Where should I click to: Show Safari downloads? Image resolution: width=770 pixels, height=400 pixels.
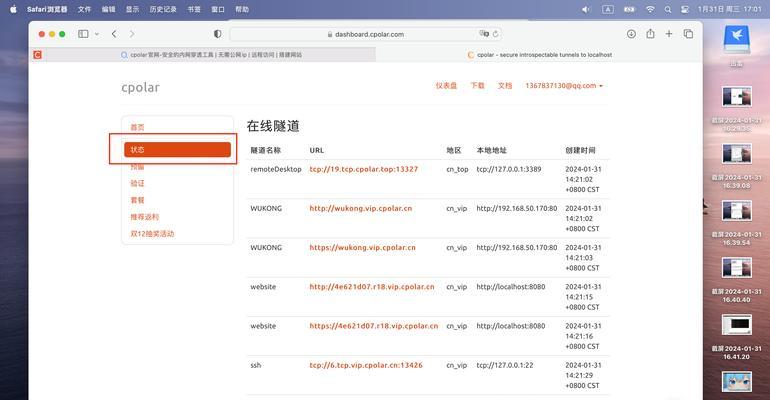pyautogui.click(x=631, y=34)
